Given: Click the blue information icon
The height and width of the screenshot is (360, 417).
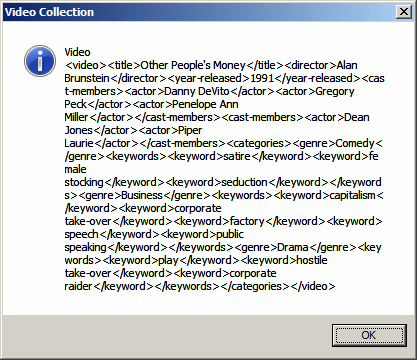Looking at the screenshot, I should [x=40, y=61].
